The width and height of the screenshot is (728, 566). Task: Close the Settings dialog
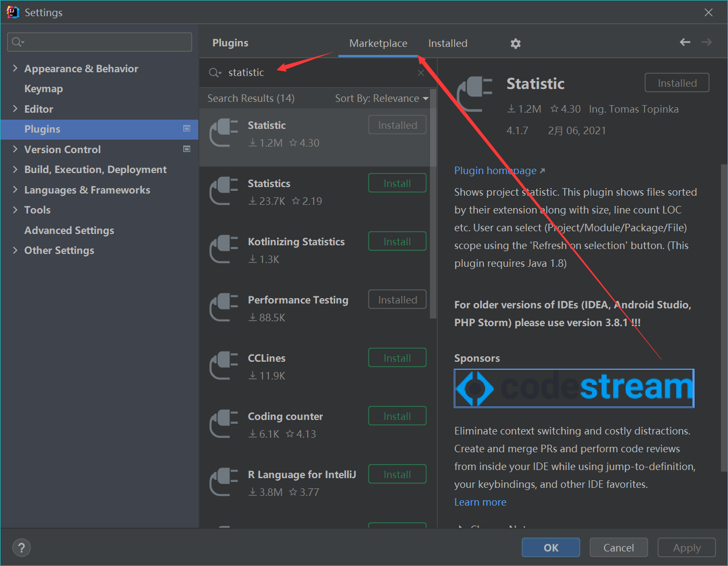coord(709,12)
